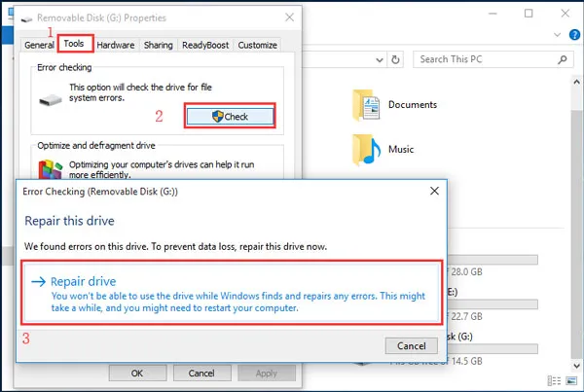Click the Documents folder label
584x392 pixels.
pos(413,105)
